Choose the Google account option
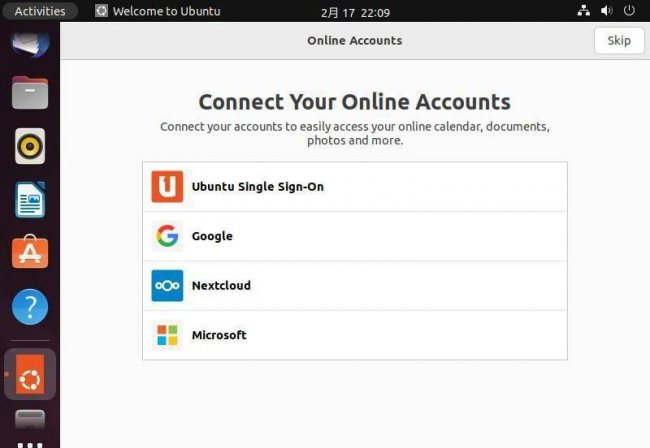650x448 pixels. [355, 236]
